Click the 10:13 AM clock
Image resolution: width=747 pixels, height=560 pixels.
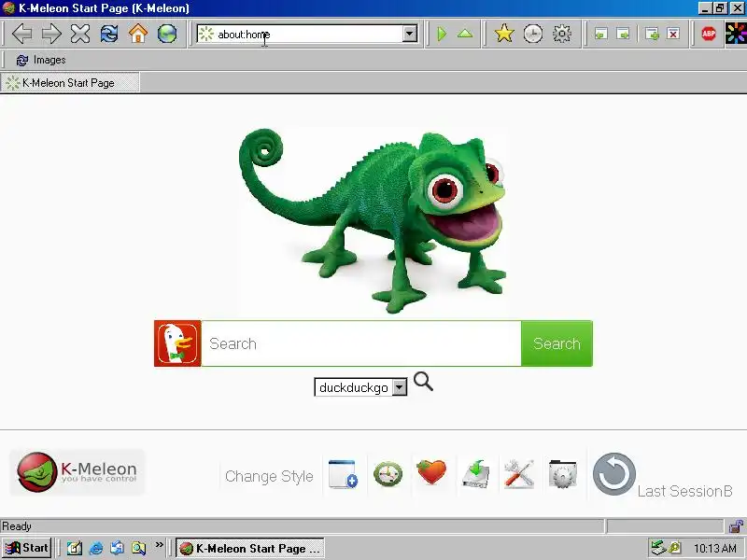[714, 549]
